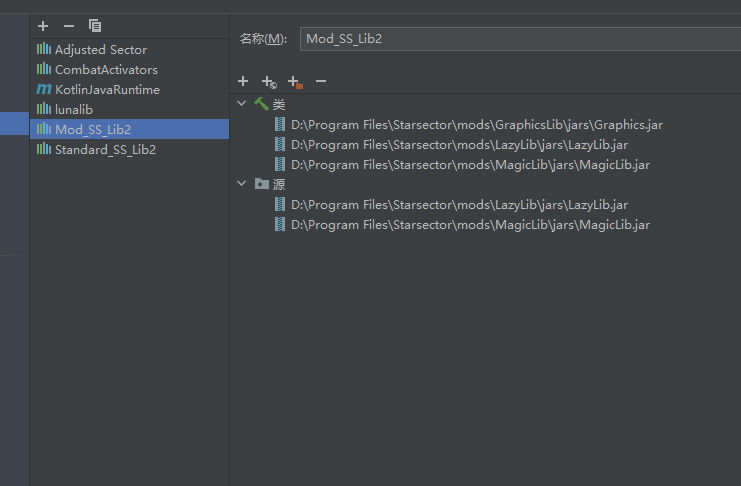Screen dimensions: 741x486
Task: Click the copy library icon
Action: [x=95, y=26]
